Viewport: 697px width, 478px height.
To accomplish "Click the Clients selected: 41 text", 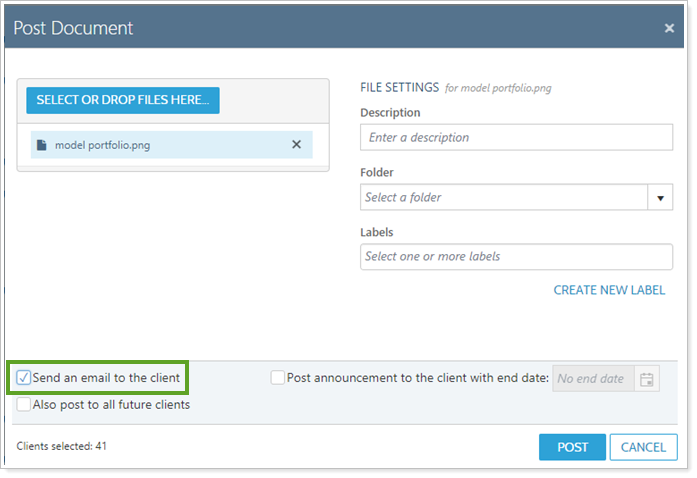I will [62, 446].
